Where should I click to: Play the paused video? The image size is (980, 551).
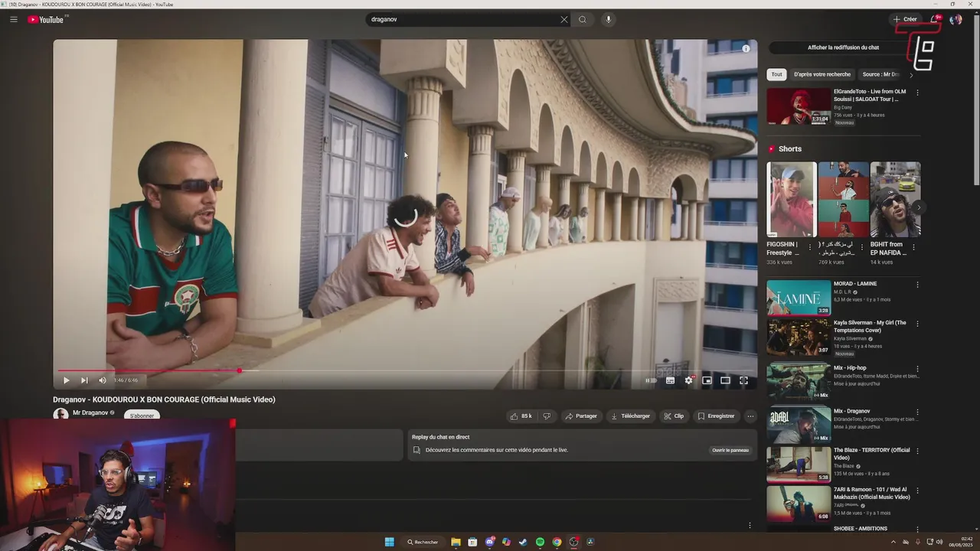[x=66, y=380]
